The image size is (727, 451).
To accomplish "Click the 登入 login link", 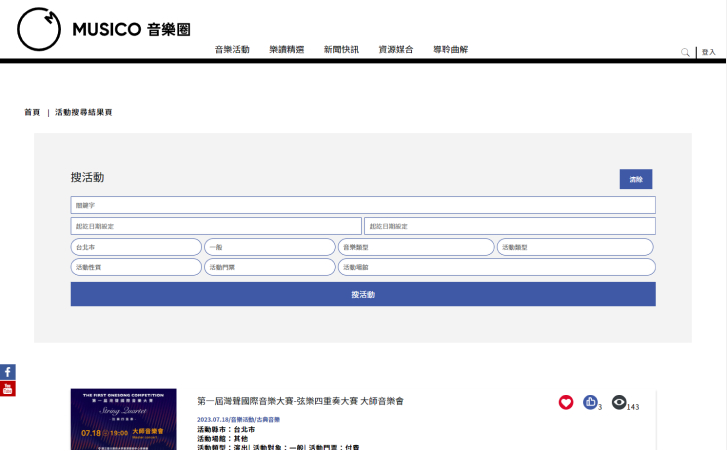I will point(708,52).
